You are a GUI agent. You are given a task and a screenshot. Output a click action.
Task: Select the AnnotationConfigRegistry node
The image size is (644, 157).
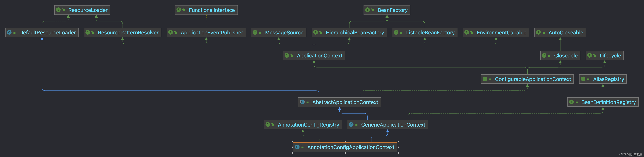[308, 124]
